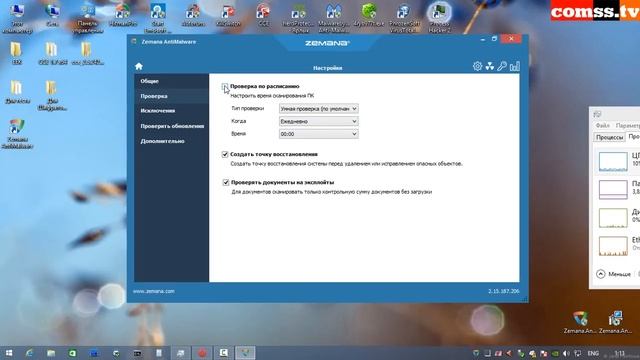Screen dimensions: 640x360
Task: Select the CCE desktop shortcut
Action: point(264,16)
